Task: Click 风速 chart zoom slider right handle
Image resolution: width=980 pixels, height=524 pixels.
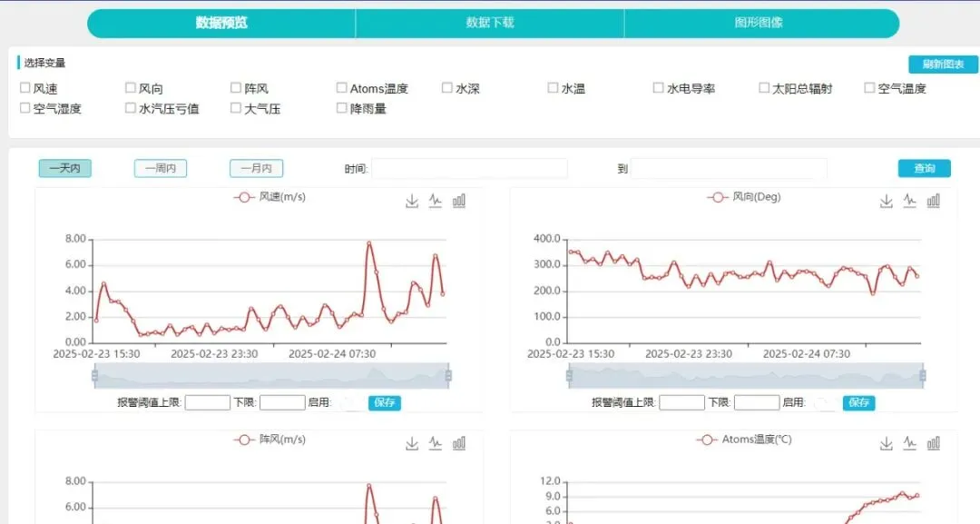Action: [448, 376]
